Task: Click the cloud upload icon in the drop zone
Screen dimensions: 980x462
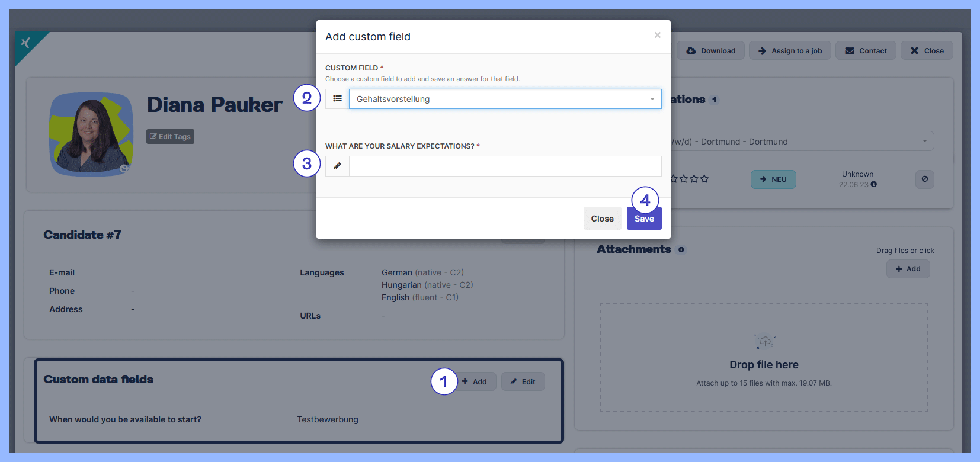Action: tap(765, 342)
